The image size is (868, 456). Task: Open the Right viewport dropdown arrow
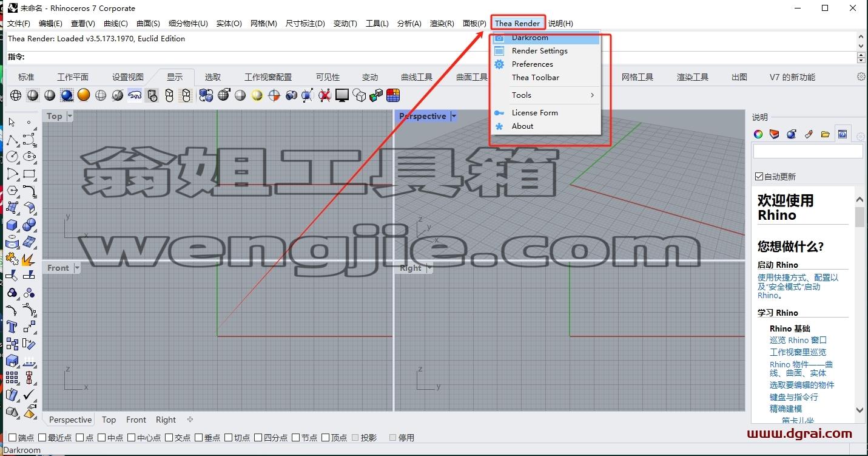pyautogui.click(x=429, y=268)
